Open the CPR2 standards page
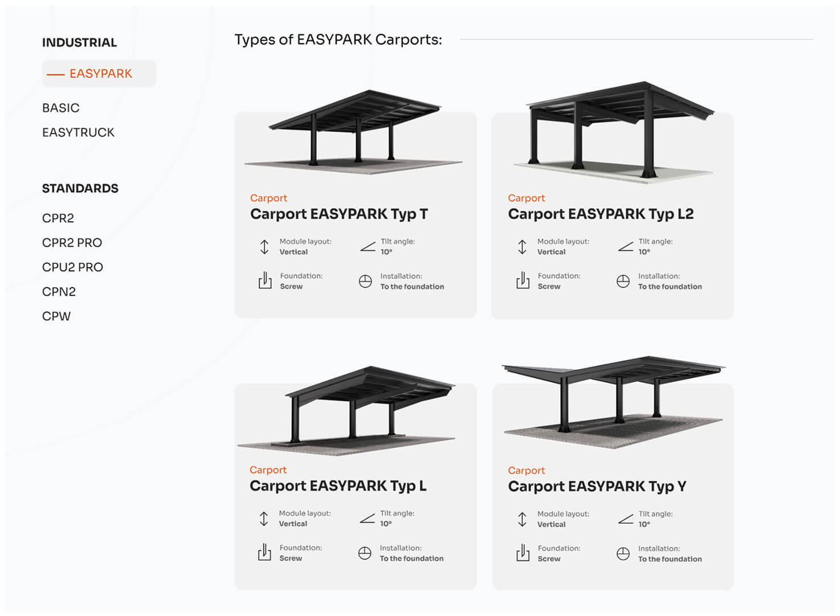Viewport: 840px width, 616px height. pyautogui.click(x=58, y=218)
